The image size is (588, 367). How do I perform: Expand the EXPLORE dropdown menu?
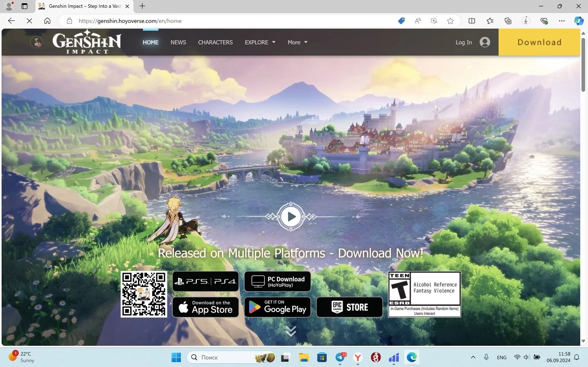pyautogui.click(x=260, y=42)
